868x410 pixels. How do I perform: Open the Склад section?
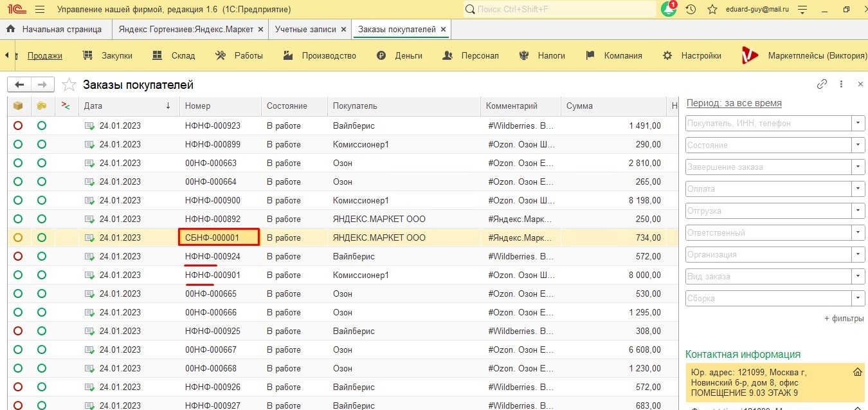point(174,55)
